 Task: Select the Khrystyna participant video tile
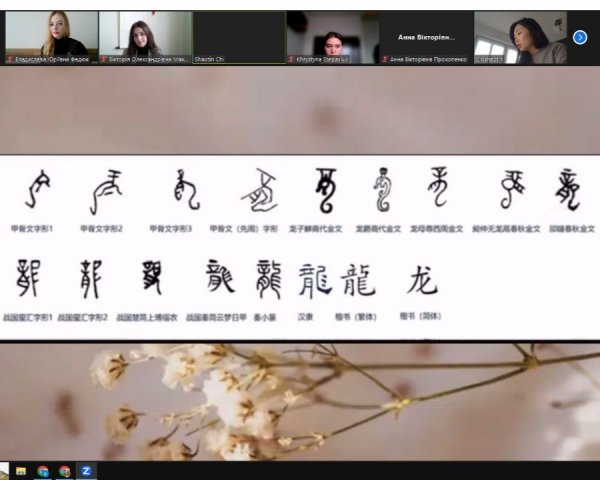(332, 35)
